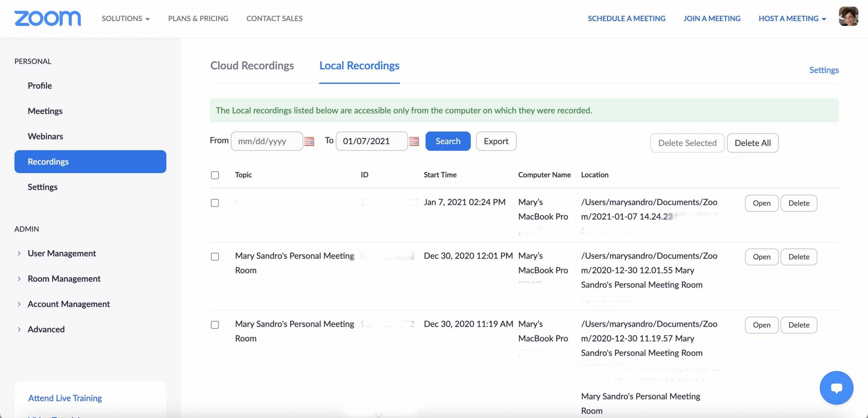Click the Computer Name column header
The width and height of the screenshot is (868, 418).
[x=544, y=175]
